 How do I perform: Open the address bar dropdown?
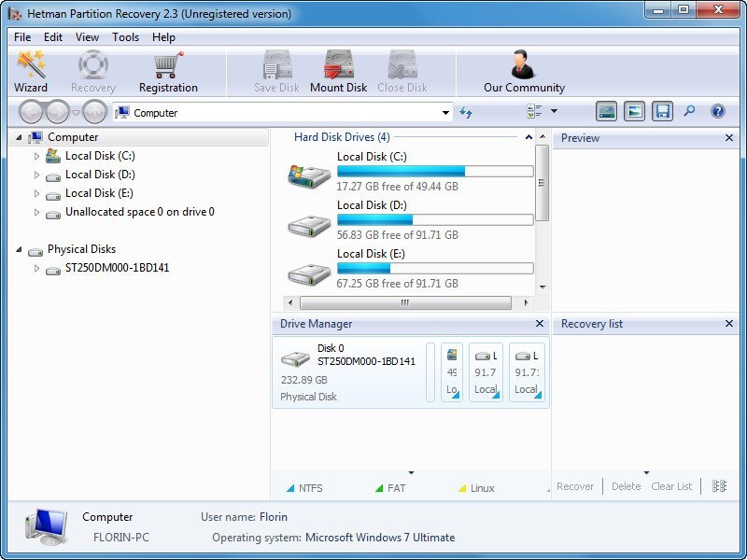[444, 111]
